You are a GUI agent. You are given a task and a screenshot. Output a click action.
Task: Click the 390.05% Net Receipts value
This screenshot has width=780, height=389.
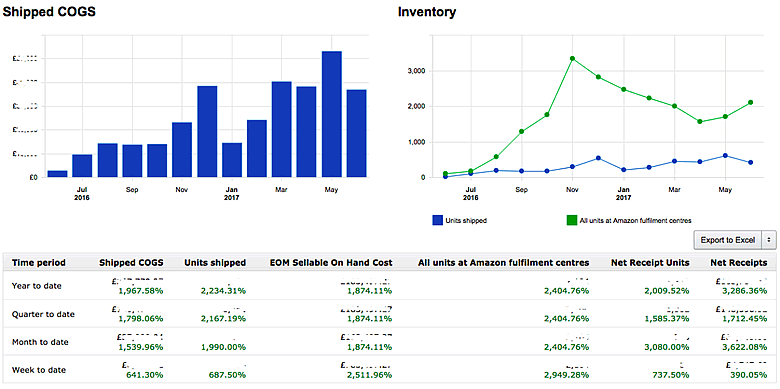point(749,375)
